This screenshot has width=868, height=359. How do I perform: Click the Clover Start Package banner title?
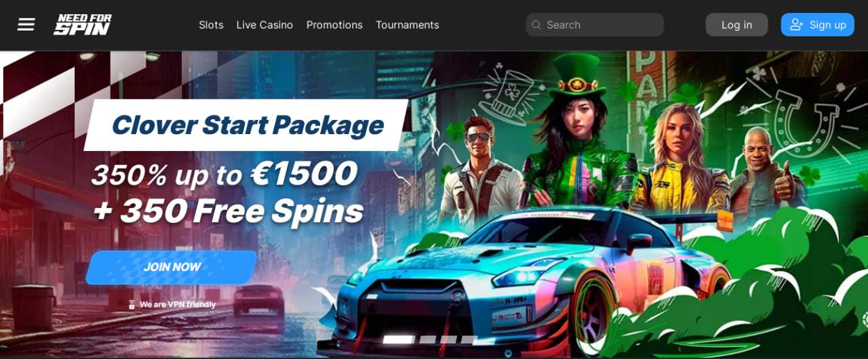pyautogui.click(x=247, y=125)
